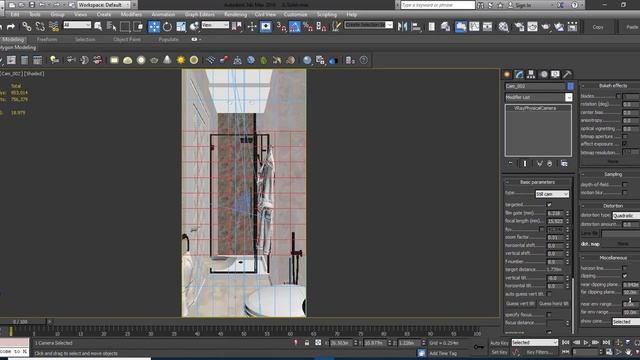This screenshot has width=640, height=360.
Task: Toggle the specify focus checkbox
Action: coord(549,315)
